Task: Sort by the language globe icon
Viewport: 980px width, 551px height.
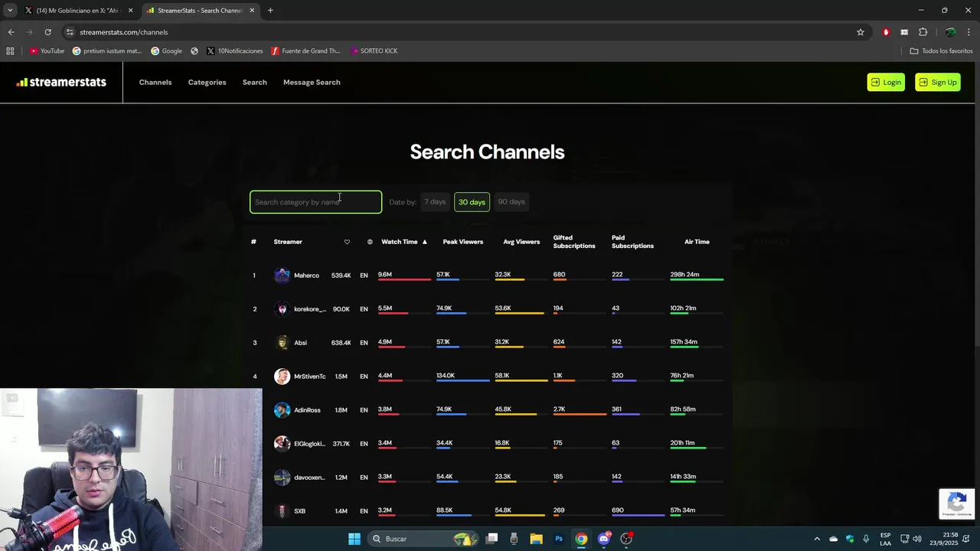Action: click(370, 242)
